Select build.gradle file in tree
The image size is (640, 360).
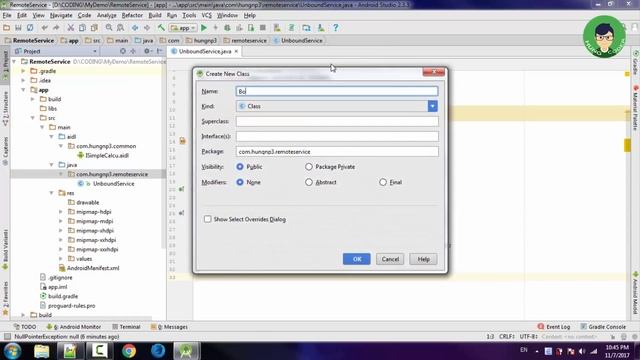(x=59, y=296)
